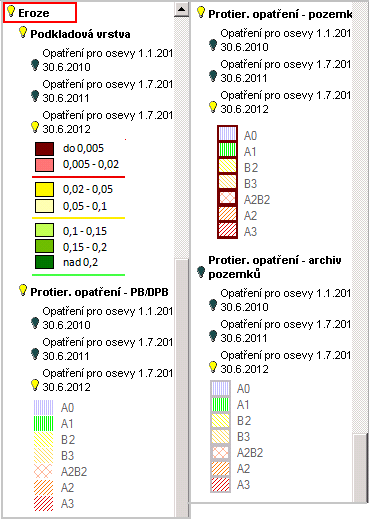Viewport: 371px width, 522px height.
Task: Click the B3 label in the pozemk legend
Action: click(250, 183)
